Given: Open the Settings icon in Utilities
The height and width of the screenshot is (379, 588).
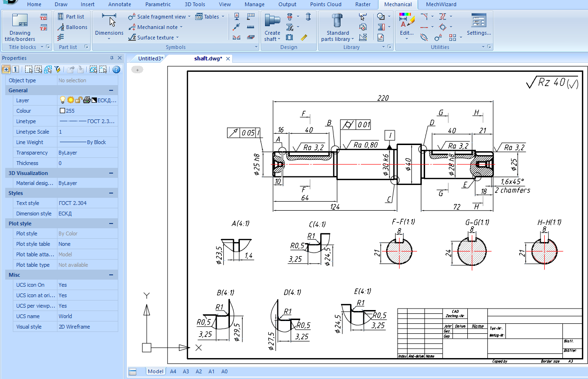Looking at the screenshot, I should pos(478,20).
